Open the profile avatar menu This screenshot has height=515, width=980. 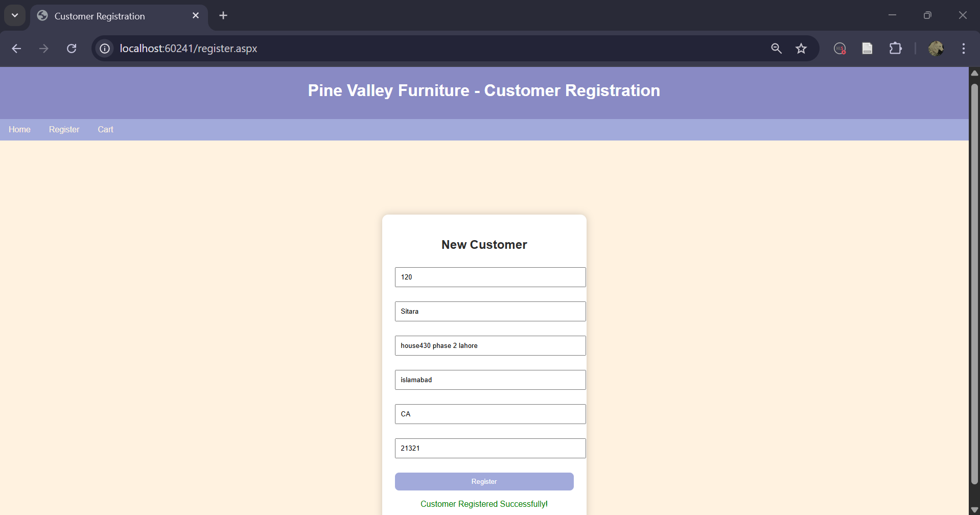(936, 49)
